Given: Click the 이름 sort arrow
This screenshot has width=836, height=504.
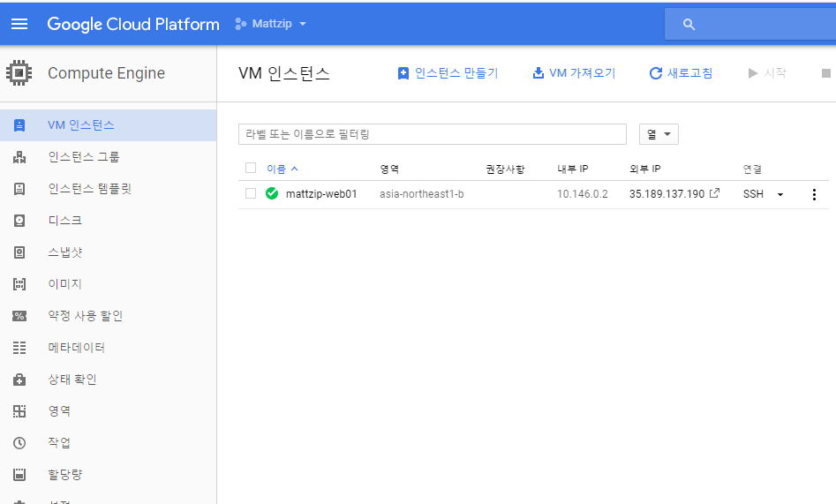Looking at the screenshot, I should coord(294,169).
